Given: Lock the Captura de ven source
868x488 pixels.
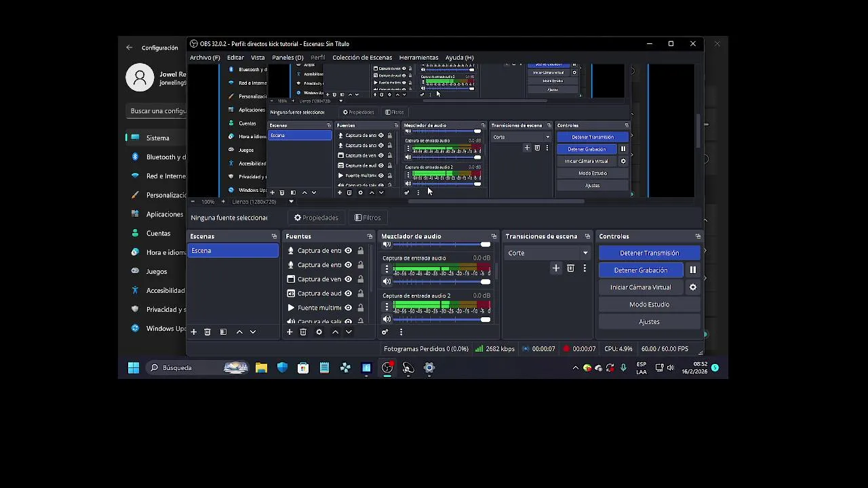Looking at the screenshot, I should click(x=361, y=279).
